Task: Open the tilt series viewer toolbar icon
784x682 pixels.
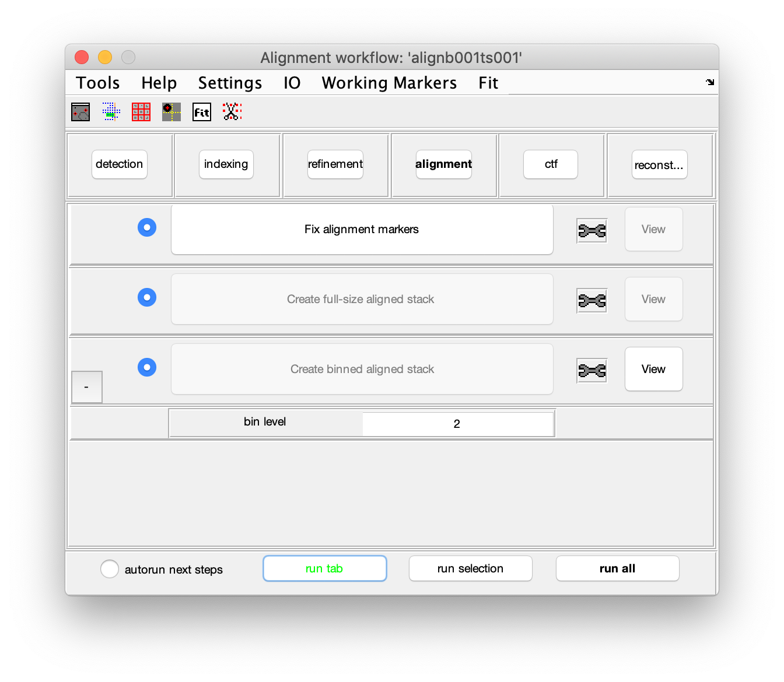Action: (x=80, y=111)
